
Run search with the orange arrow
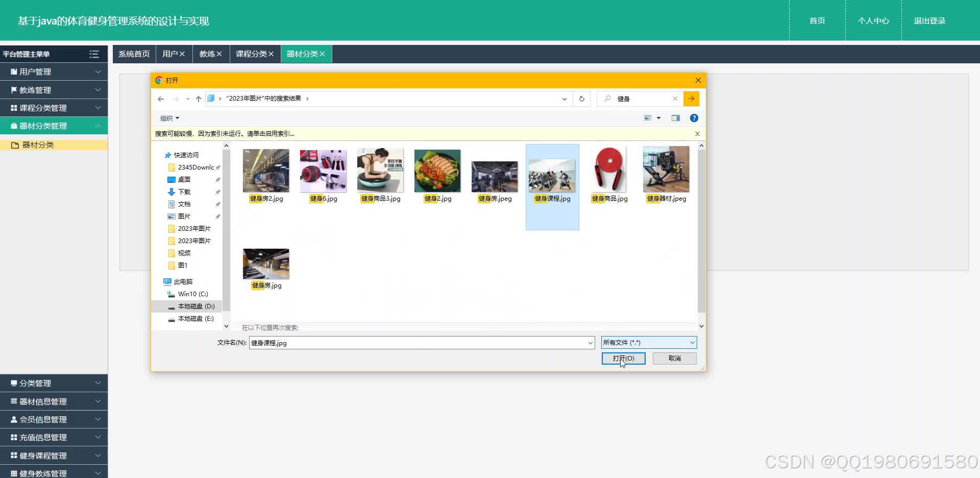click(x=691, y=99)
